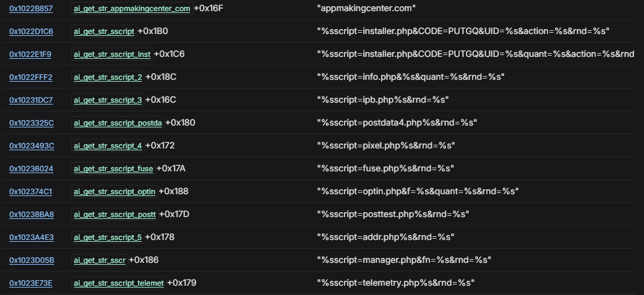Follow the 0x1022E1F9 address link

coord(30,54)
